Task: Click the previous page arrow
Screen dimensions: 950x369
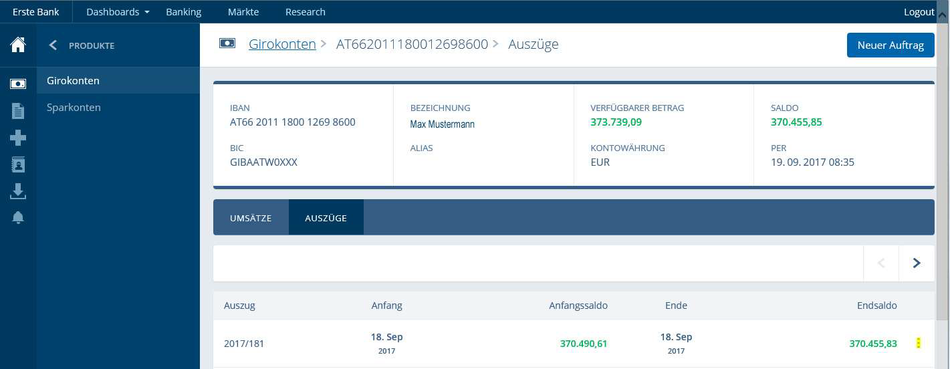Action: tap(882, 263)
